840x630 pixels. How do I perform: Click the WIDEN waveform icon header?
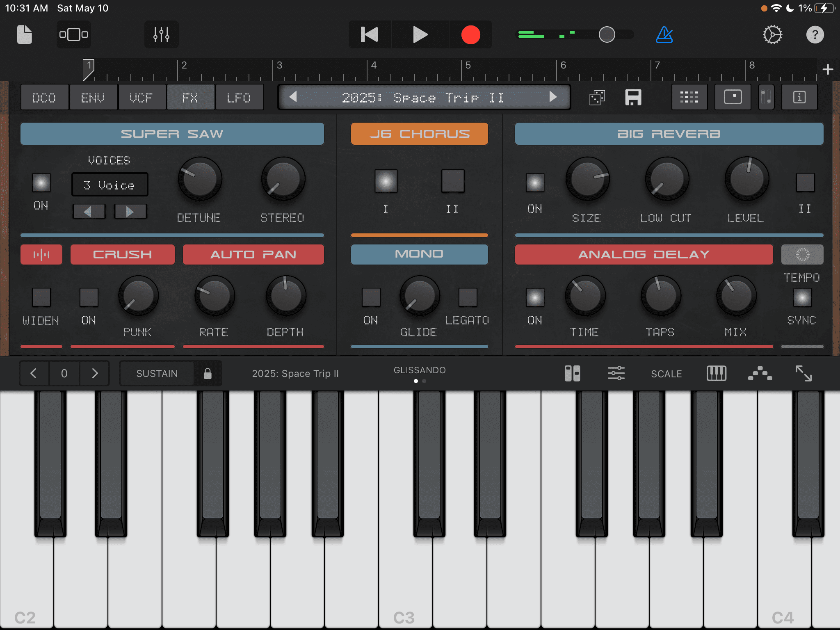[41, 254]
